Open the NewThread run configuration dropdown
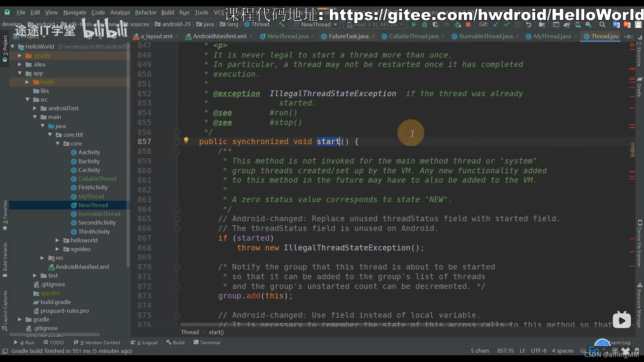Screen dimensions: 644x362 [x=316, y=24]
